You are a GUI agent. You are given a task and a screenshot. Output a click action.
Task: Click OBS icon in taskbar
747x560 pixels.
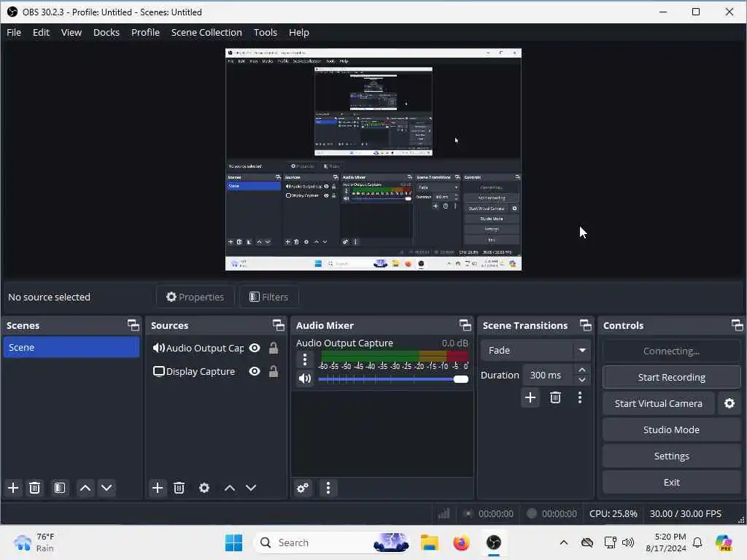point(494,542)
